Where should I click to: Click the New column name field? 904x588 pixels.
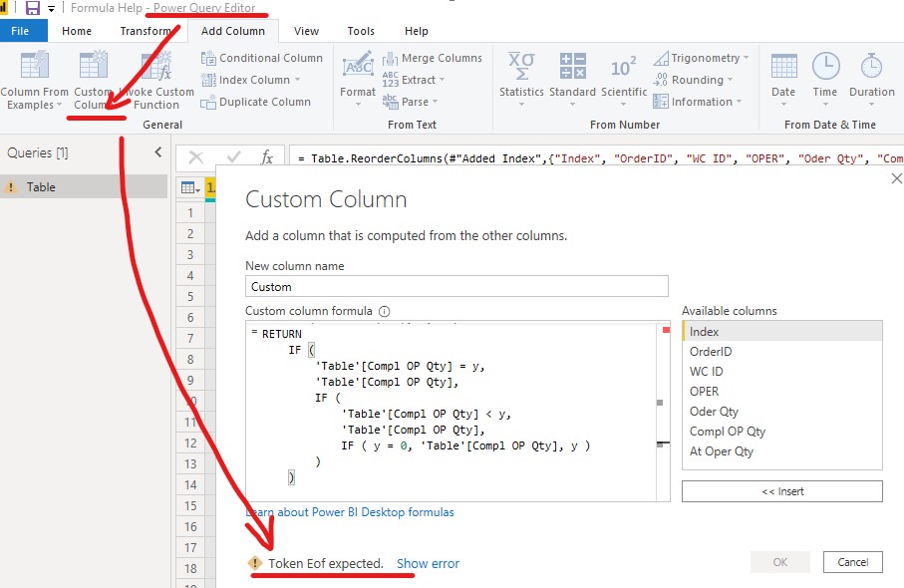click(456, 286)
